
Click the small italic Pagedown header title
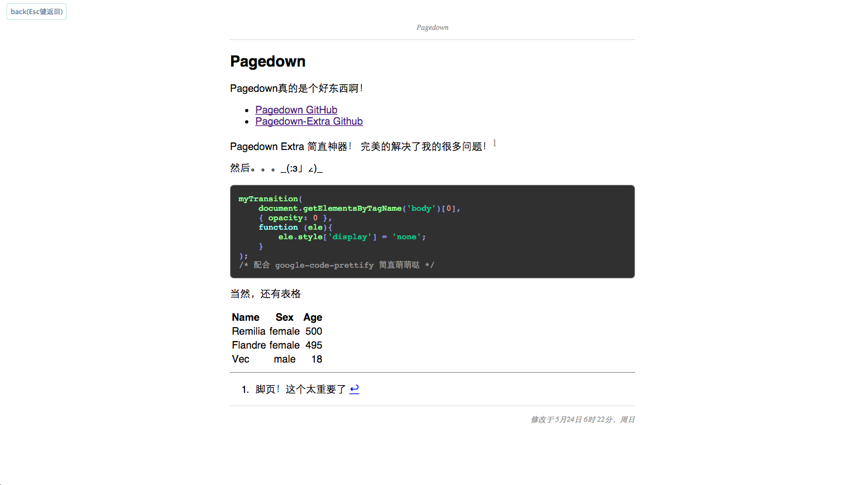(x=432, y=27)
